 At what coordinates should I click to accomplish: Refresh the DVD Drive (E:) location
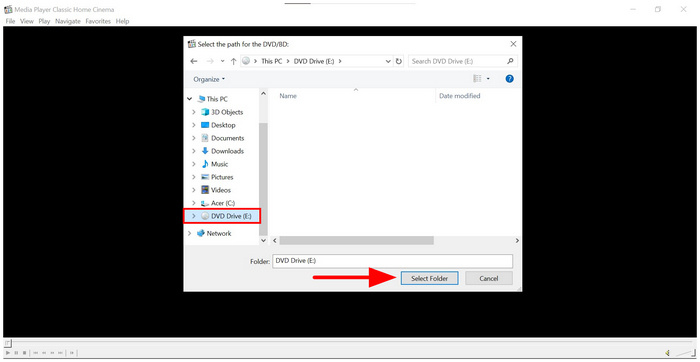(x=399, y=61)
